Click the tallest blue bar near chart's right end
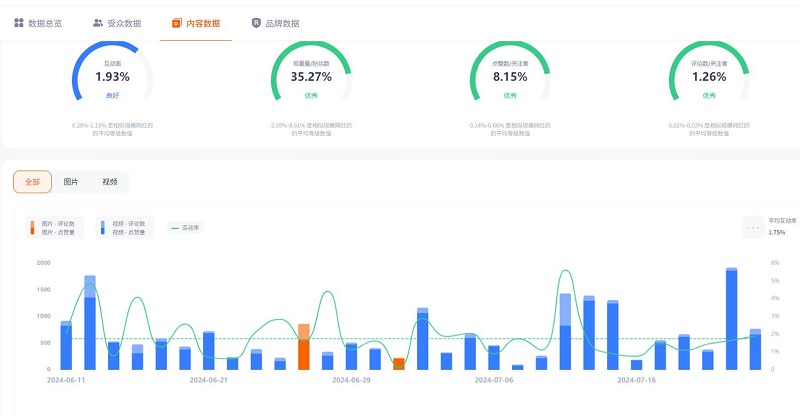The width and height of the screenshot is (800, 416). point(732,320)
